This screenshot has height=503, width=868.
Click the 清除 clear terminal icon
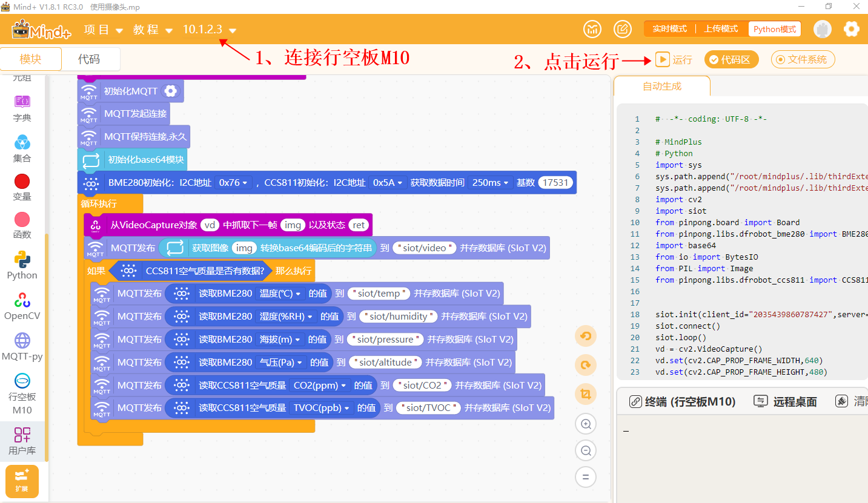pyautogui.click(x=841, y=401)
